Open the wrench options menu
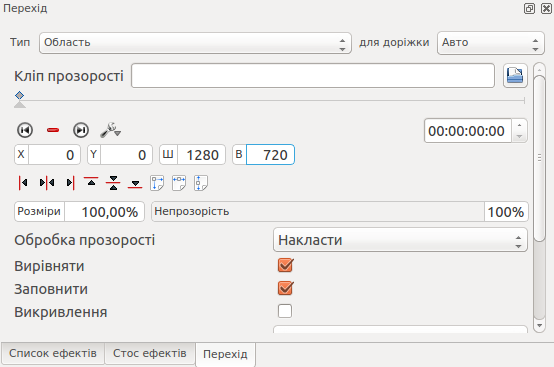This screenshot has height=367, width=554. pyautogui.click(x=111, y=130)
